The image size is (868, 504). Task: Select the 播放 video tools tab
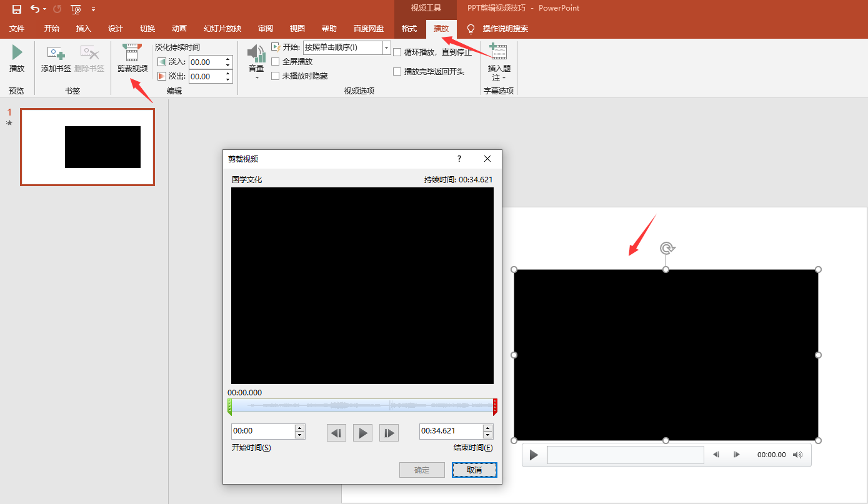click(441, 29)
